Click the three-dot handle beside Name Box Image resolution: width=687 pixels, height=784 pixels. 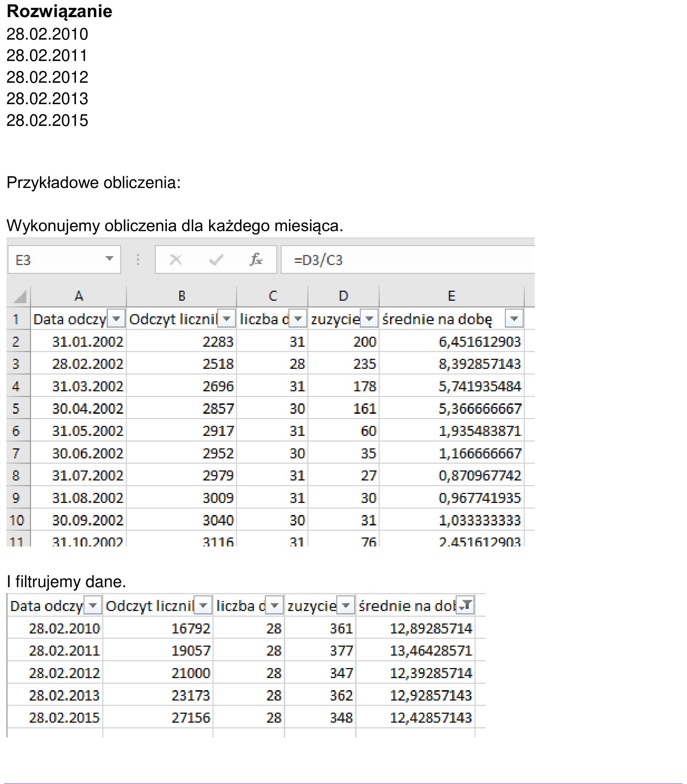pyautogui.click(x=138, y=260)
